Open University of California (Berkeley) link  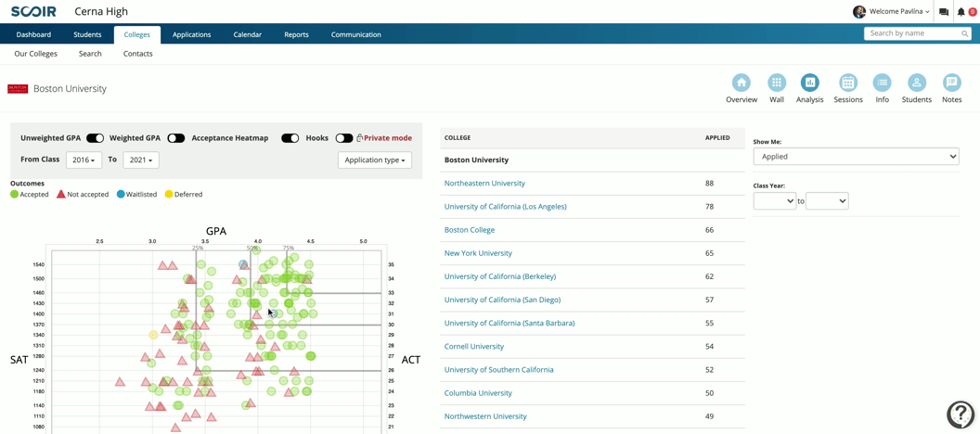click(x=500, y=276)
